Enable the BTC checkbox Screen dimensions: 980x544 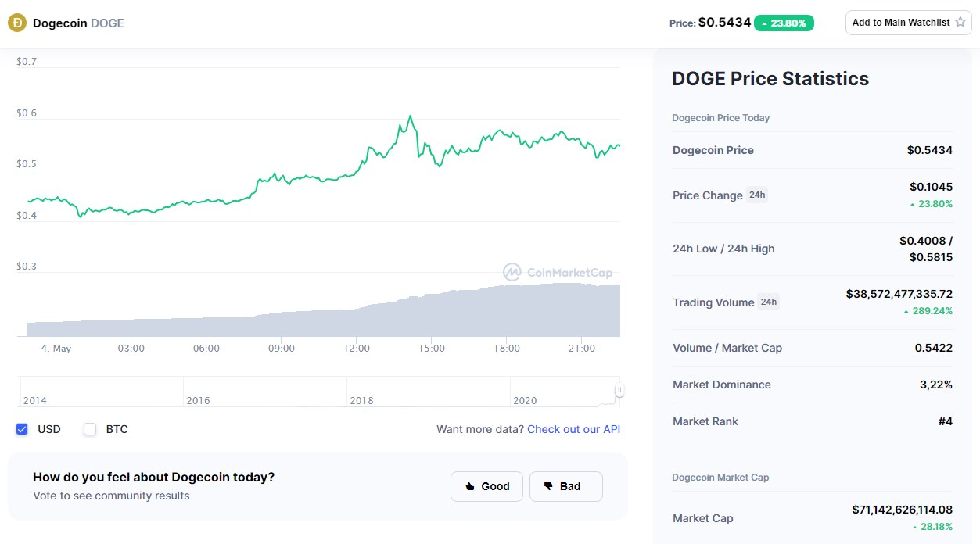(90, 429)
